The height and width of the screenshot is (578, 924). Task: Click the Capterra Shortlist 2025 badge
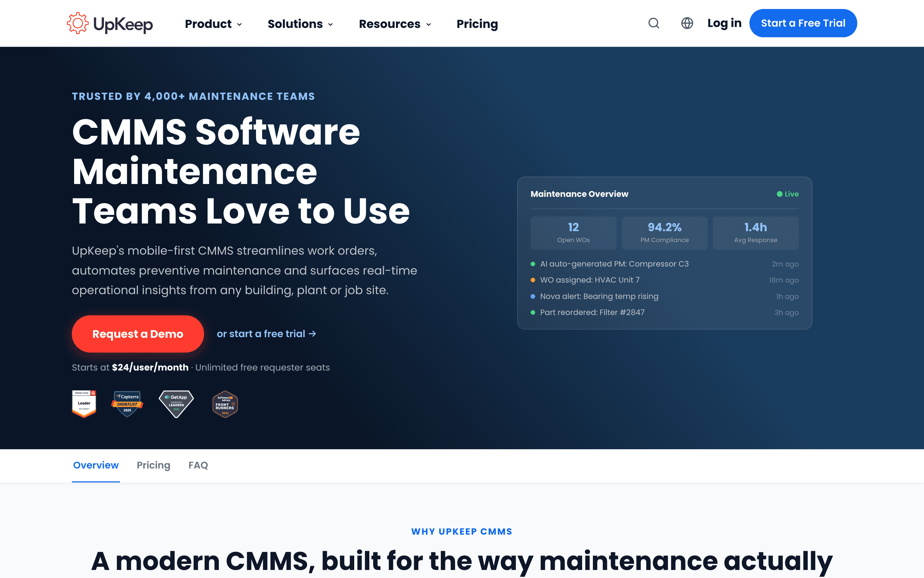tap(127, 404)
